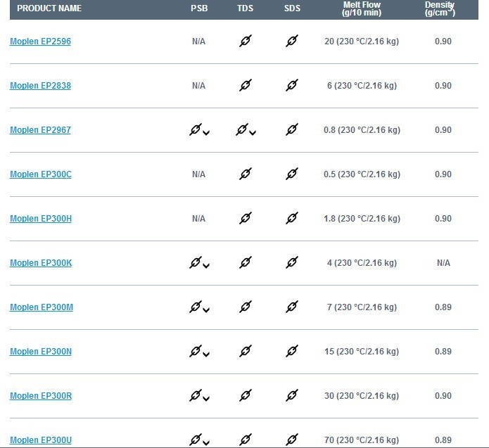Screen dimensions: 489x448
Task: Open SDS link icon for Moplen EP300H
Action: coord(292,218)
